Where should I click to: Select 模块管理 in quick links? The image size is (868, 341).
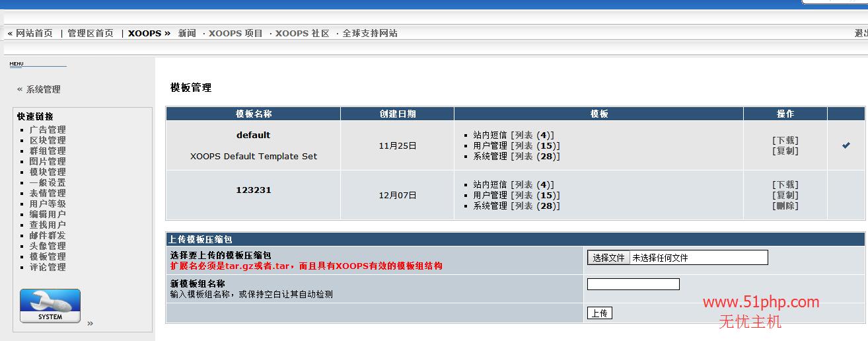[48, 172]
